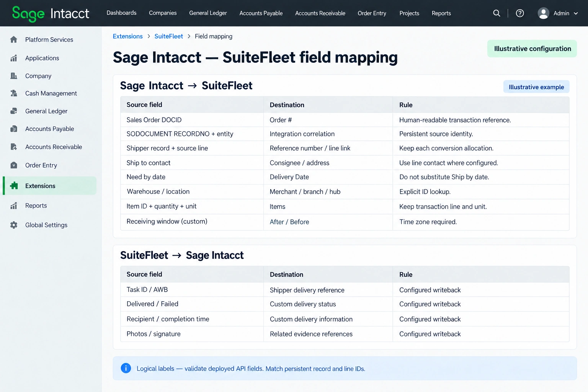
Task: Open the search icon in top bar
Action: 497,13
